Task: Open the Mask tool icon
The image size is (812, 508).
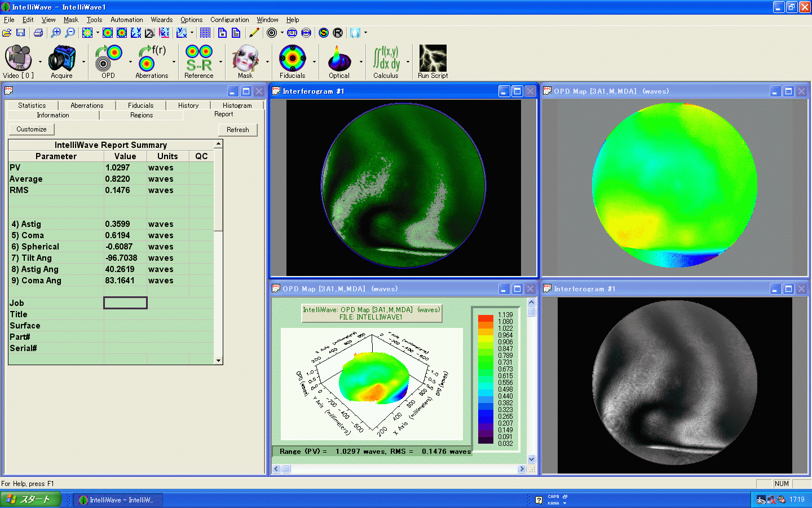Action: point(245,58)
